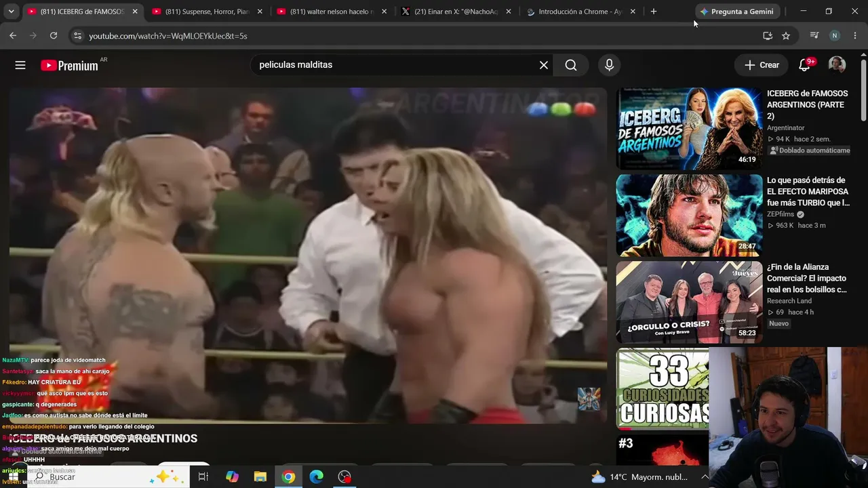
Task: Open the '¿Orgullo o crisis?' video thumbnail
Action: [689, 302]
